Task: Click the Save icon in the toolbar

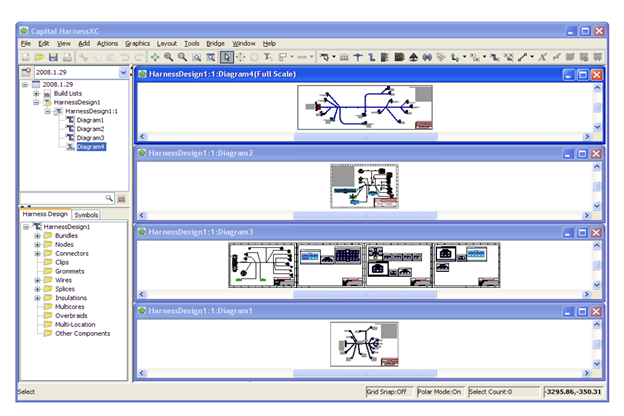Action: click(54, 58)
